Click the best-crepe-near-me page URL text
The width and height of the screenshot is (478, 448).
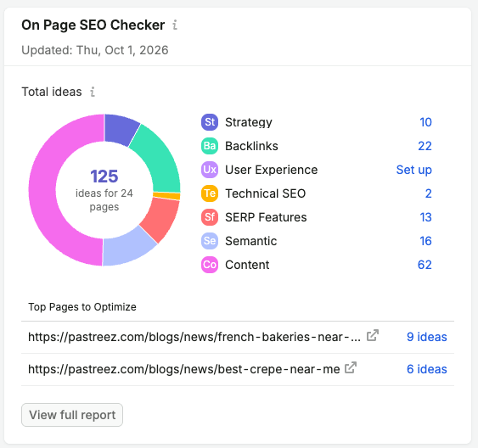(x=184, y=369)
